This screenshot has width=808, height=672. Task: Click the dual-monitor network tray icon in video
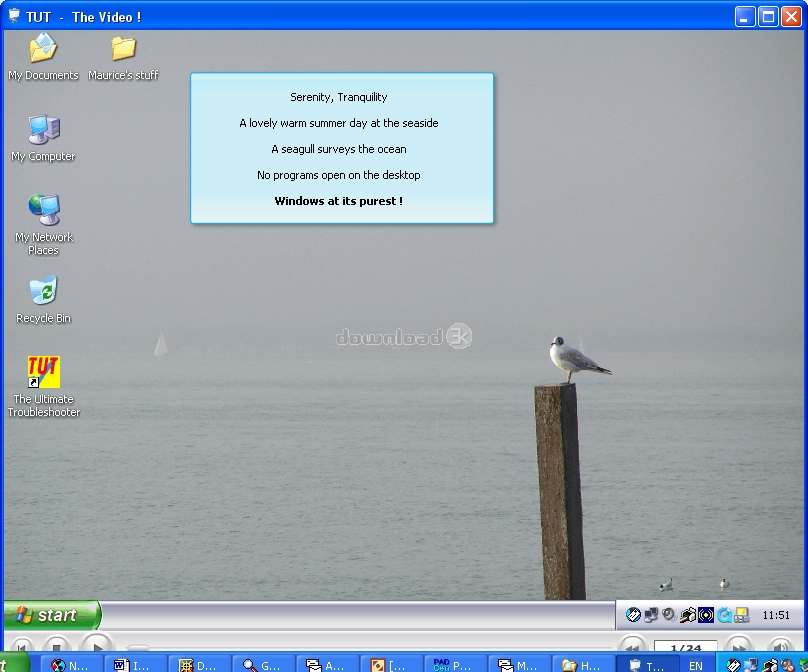651,614
